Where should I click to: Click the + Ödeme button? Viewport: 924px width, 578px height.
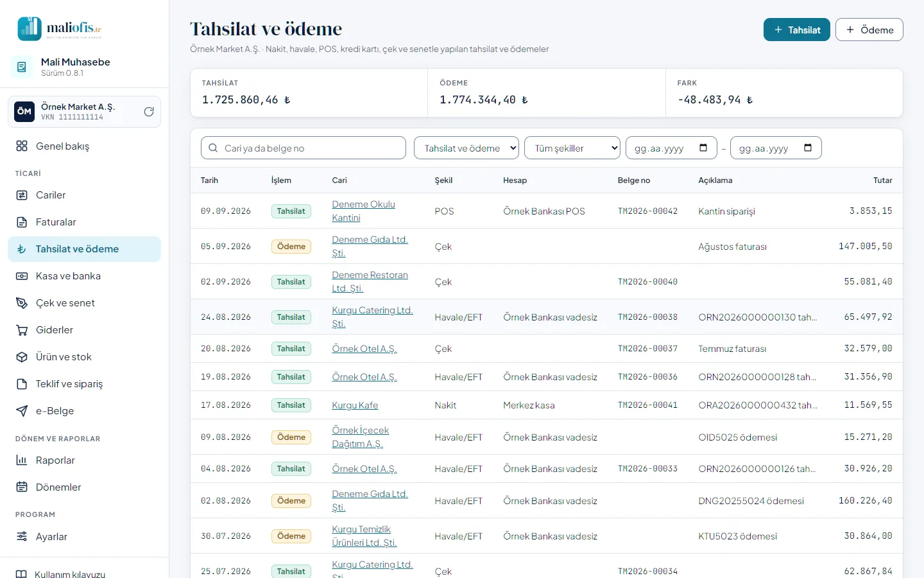(x=869, y=30)
